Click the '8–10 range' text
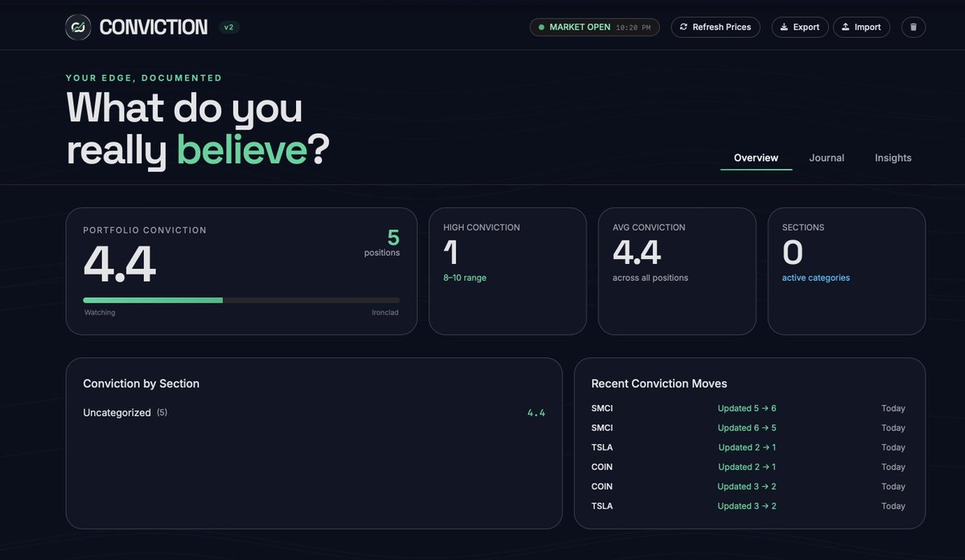 [464, 278]
